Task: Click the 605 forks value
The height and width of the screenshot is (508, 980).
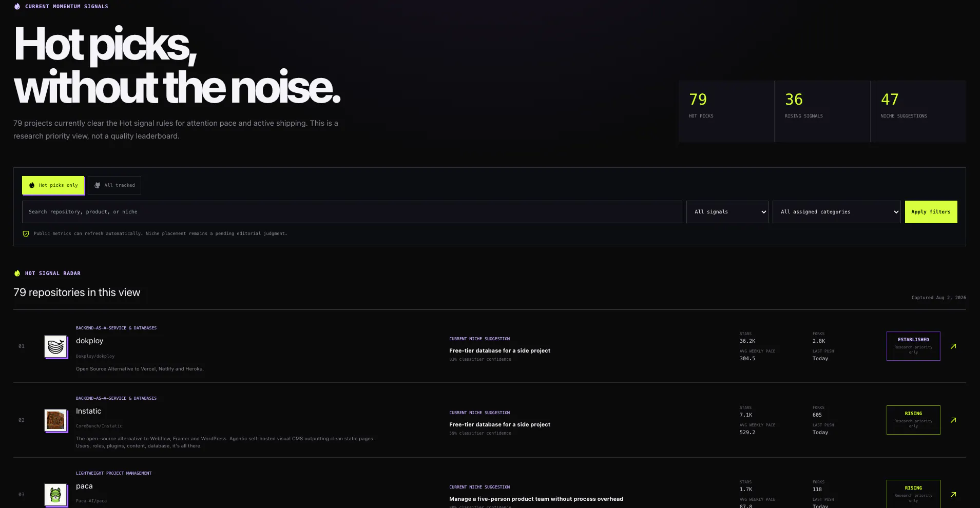Action: point(817,415)
